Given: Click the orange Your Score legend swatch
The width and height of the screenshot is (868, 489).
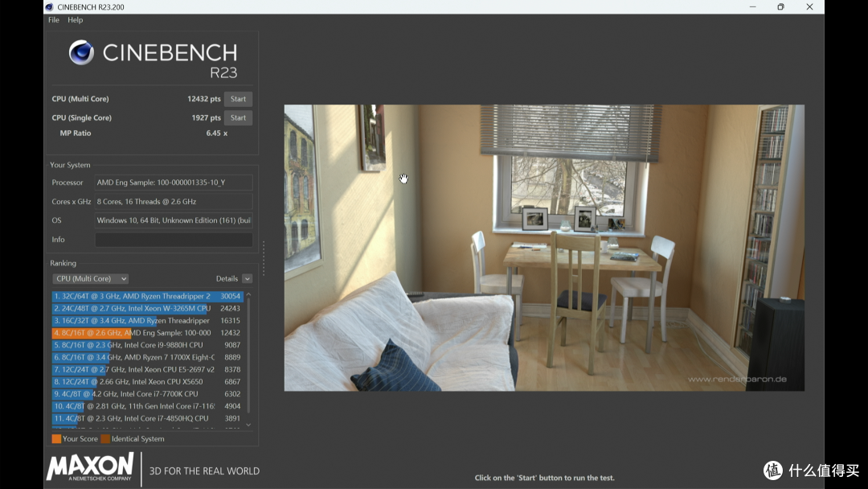Looking at the screenshot, I should coord(56,438).
